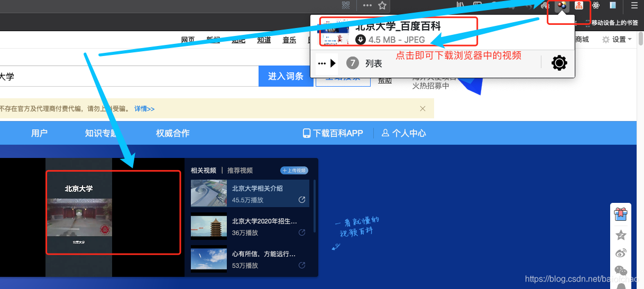644x289 pixels.
Task: Open the Firefox library icon
Action: (x=461, y=6)
